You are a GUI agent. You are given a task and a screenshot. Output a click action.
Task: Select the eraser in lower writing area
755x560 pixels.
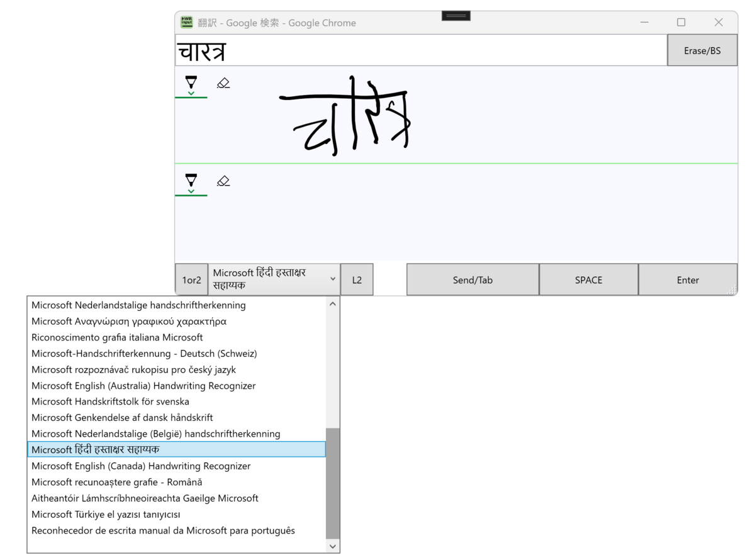coord(223,181)
